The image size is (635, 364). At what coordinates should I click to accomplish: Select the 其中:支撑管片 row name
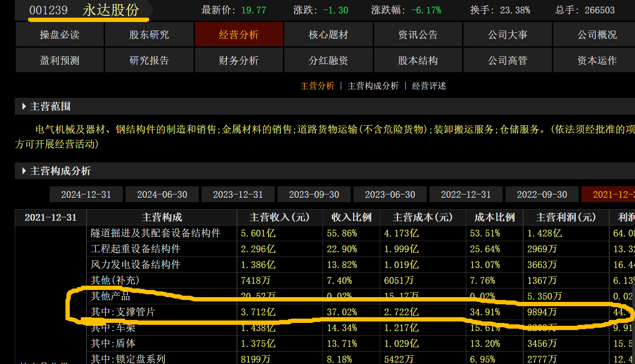click(x=123, y=312)
